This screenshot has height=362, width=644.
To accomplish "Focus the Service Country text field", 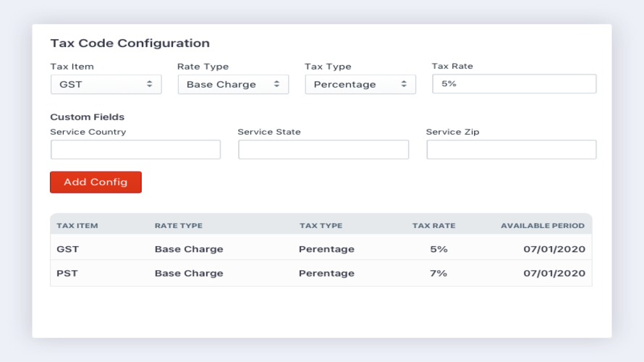I will 135,150.
